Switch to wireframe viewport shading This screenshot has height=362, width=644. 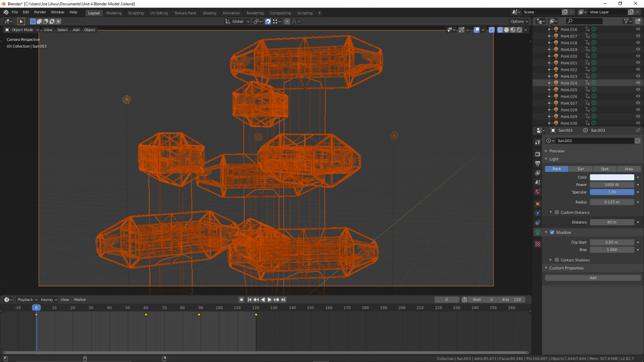500,30
